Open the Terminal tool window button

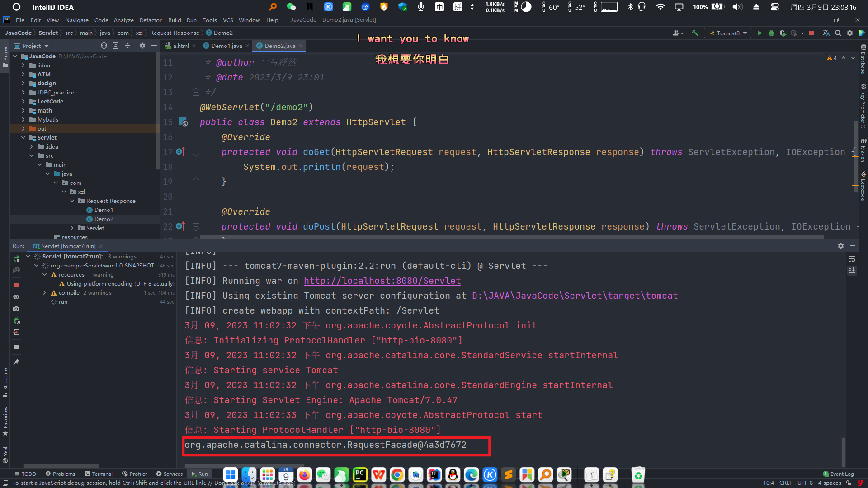click(x=99, y=474)
